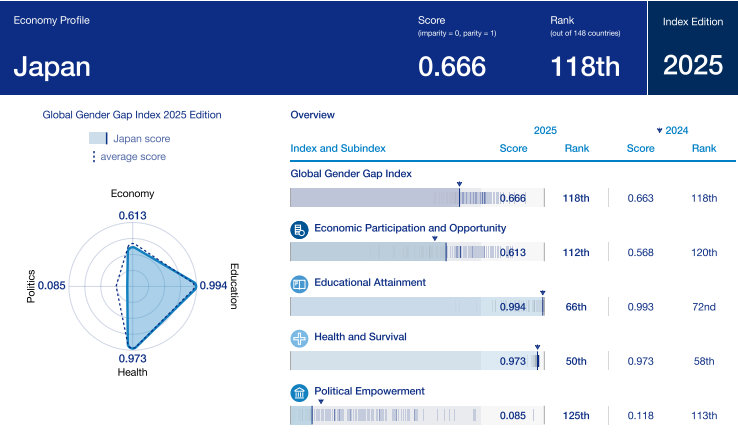Click the Political Empowerment score distribution bar
Image resolution: width=738 pixels, height=435 pixels.
point(416,415)
